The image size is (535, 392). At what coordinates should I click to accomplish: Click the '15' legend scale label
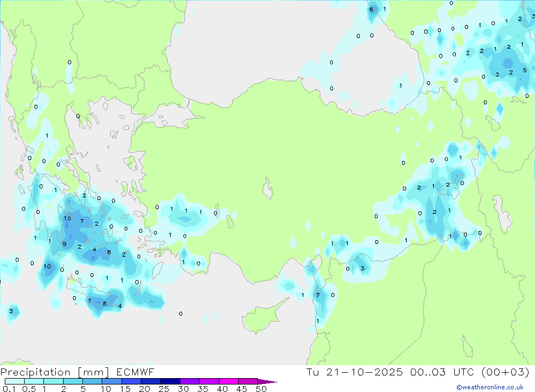click(125, 389)
